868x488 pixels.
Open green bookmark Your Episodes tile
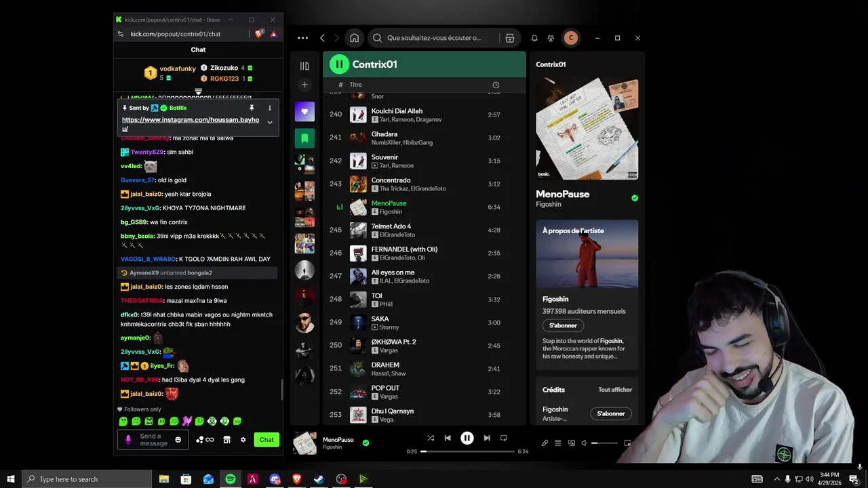304,138
